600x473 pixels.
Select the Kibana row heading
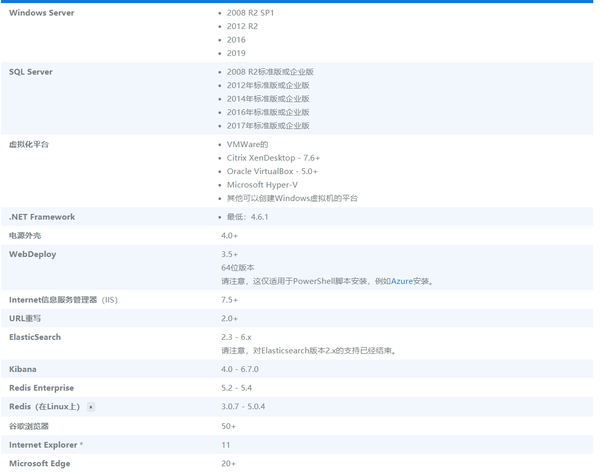tap(23, 370)
